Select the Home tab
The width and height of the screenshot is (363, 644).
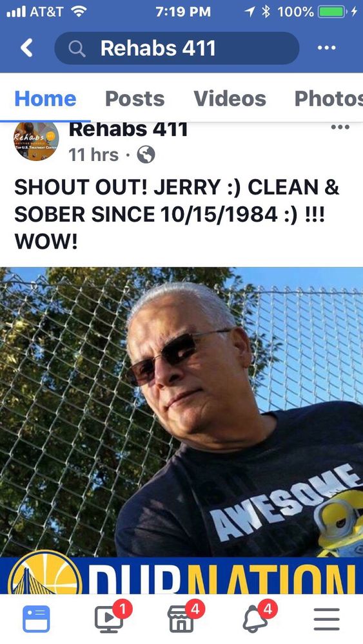coord(45,99)
